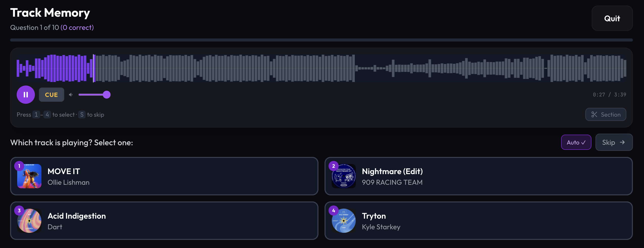644x248 pixels.
Task: Click the number 4 badge icon
Action: coord(334,211)
